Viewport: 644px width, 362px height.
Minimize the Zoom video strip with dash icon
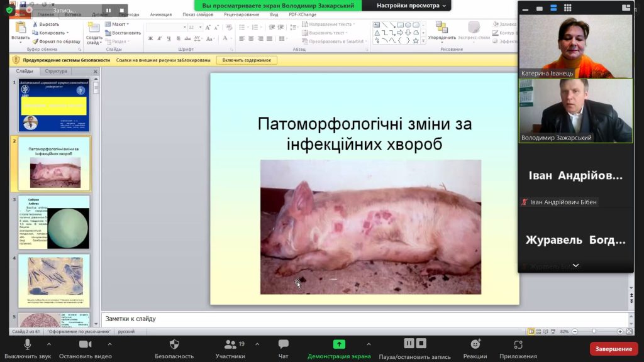525,8
